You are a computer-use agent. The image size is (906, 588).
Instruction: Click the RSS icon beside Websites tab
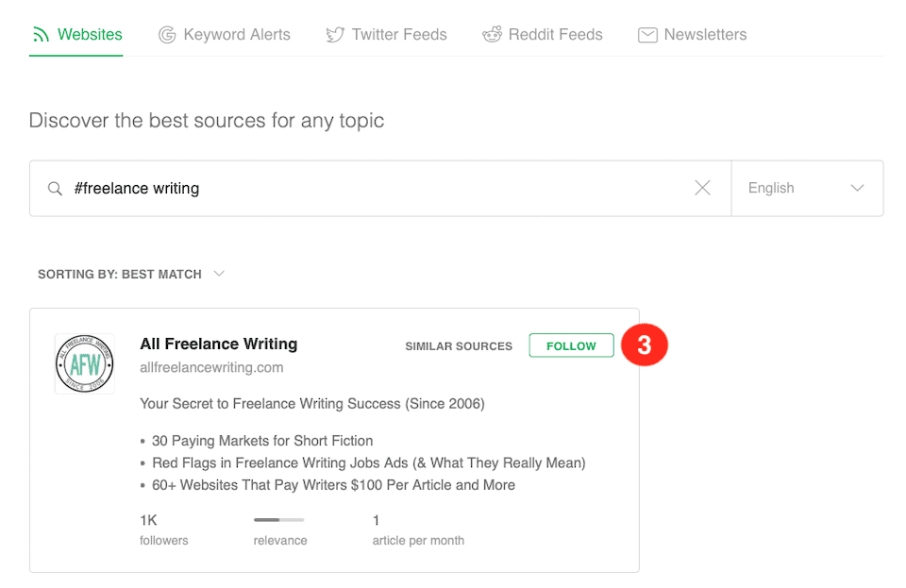(40, 34)
